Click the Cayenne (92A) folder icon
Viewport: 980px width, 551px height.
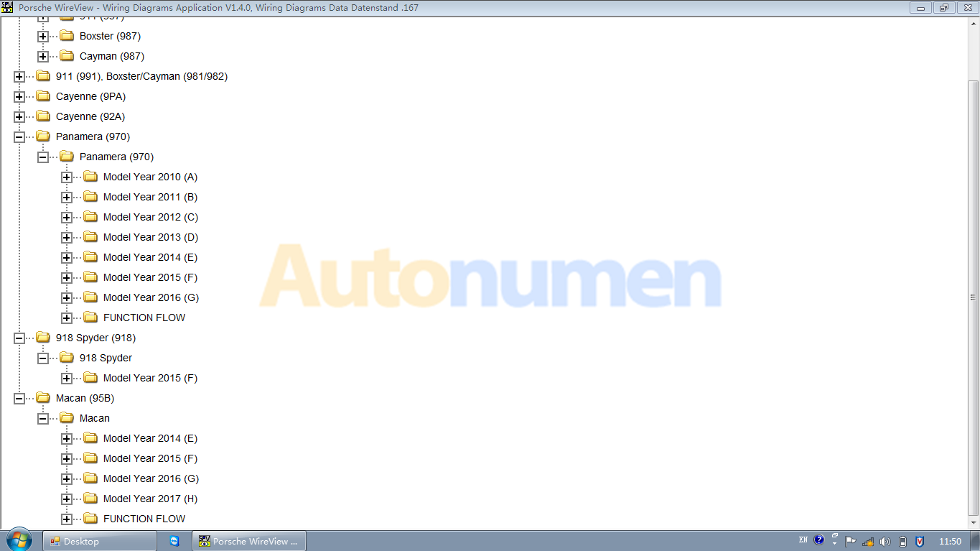click(x=43, y=116)
